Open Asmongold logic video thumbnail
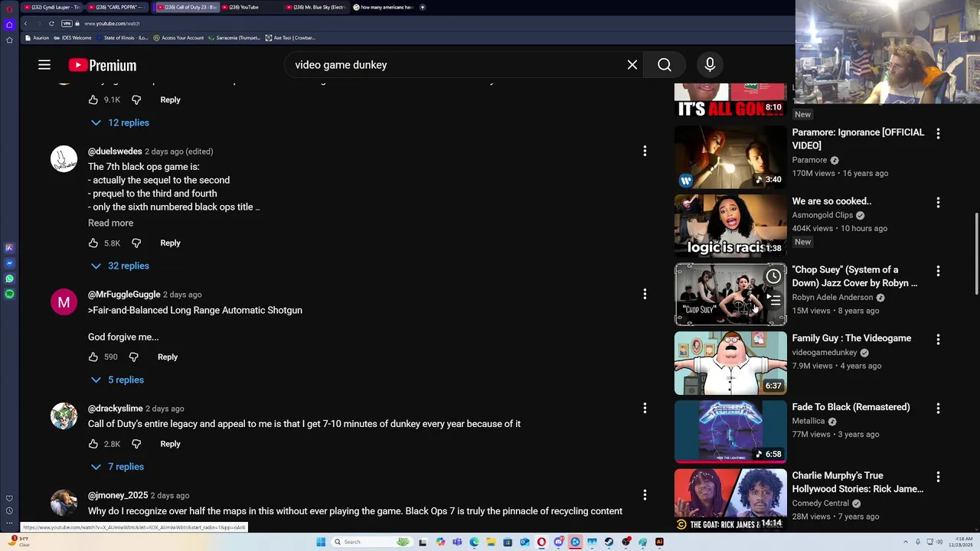 click(x=730, y=226)
